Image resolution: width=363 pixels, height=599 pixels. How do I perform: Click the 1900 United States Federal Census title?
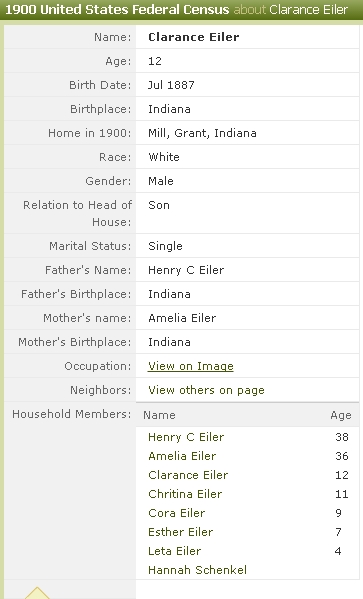pyautogui.click(x=117, y=9)
